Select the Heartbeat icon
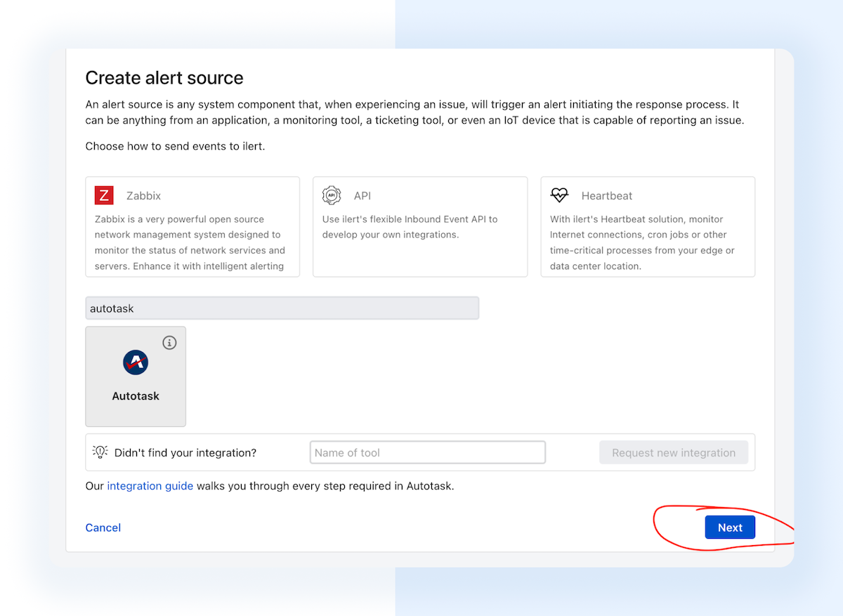The height and width of the screenshot is (616, 843). click(560, 195)
